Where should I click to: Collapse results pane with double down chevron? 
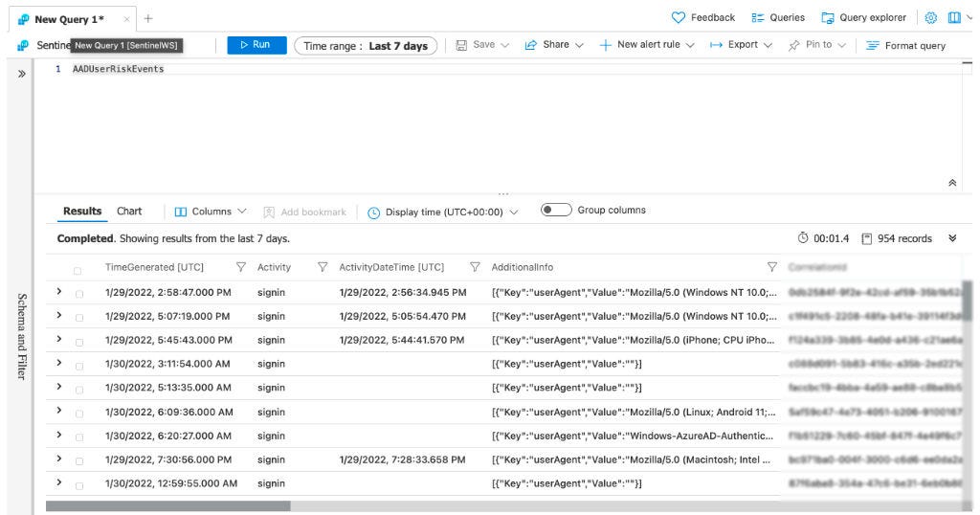[952, 238]
